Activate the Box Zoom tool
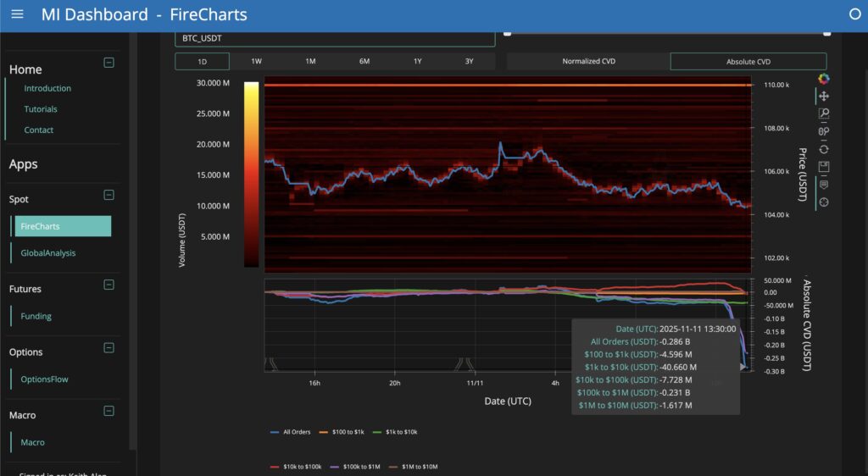The image size is (868, 476). [823, 113]
